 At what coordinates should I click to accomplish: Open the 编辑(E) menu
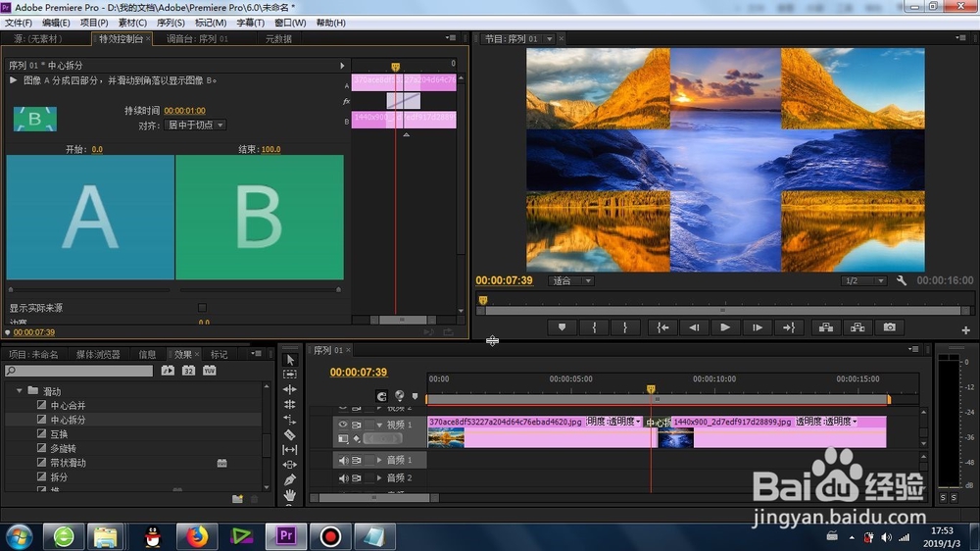56,23
